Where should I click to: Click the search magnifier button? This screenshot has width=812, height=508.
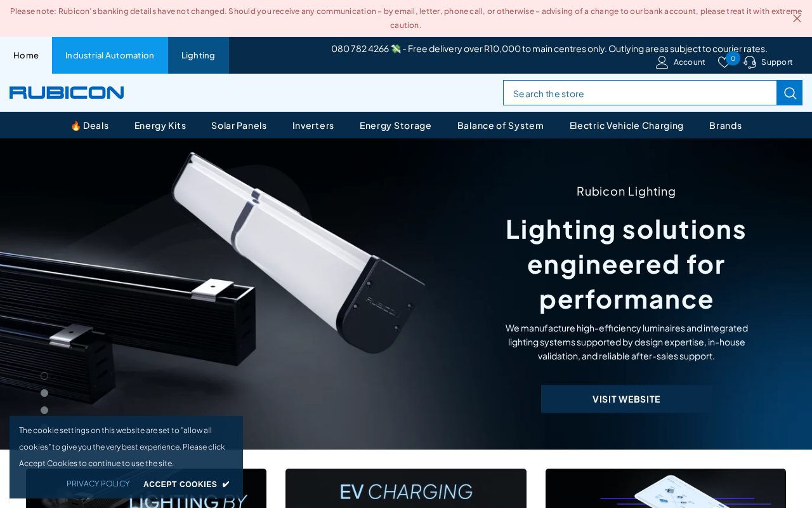[x=790, y=93]
